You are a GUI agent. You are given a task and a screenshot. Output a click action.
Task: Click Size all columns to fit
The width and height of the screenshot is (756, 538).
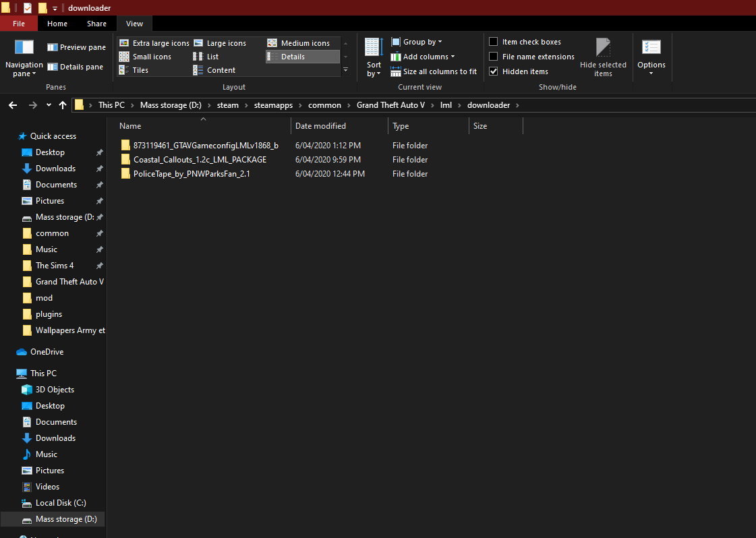[434, 71]
